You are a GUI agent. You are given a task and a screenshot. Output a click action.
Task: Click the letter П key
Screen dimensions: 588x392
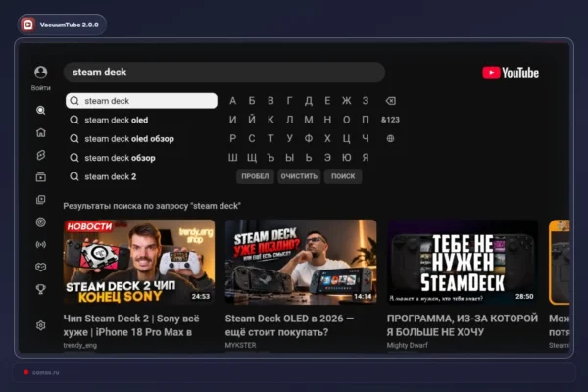click(366, 120)
